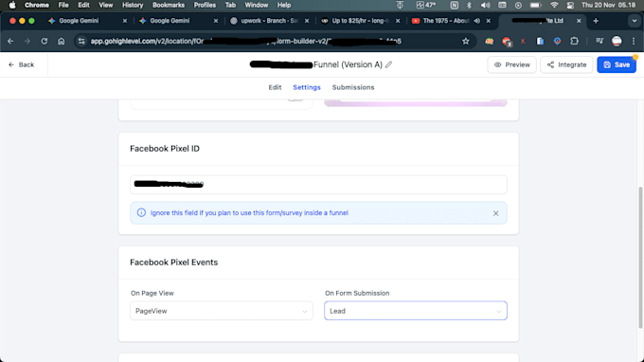The image size is (644, 362).
Task: Switch to the Edit tab
Action: (x=275, y=87)
